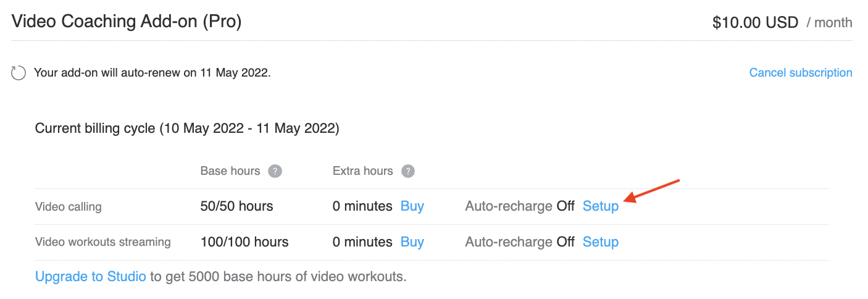The height and width of the screenshot is (299, 868).
Task: Click the Base hours help question-mark icon
Action: 275,171
